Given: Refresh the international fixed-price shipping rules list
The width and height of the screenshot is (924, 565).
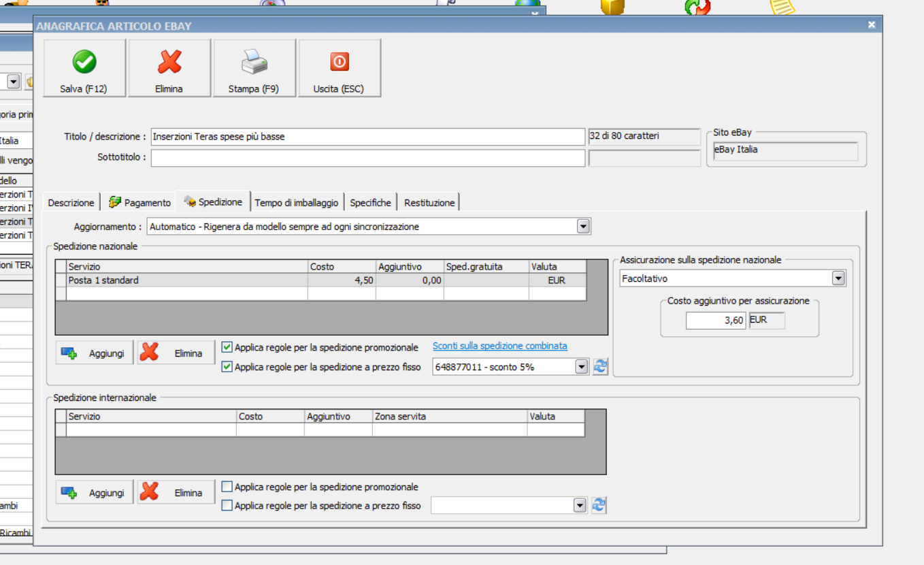Looking at the screenshot, I should point(599,505).
